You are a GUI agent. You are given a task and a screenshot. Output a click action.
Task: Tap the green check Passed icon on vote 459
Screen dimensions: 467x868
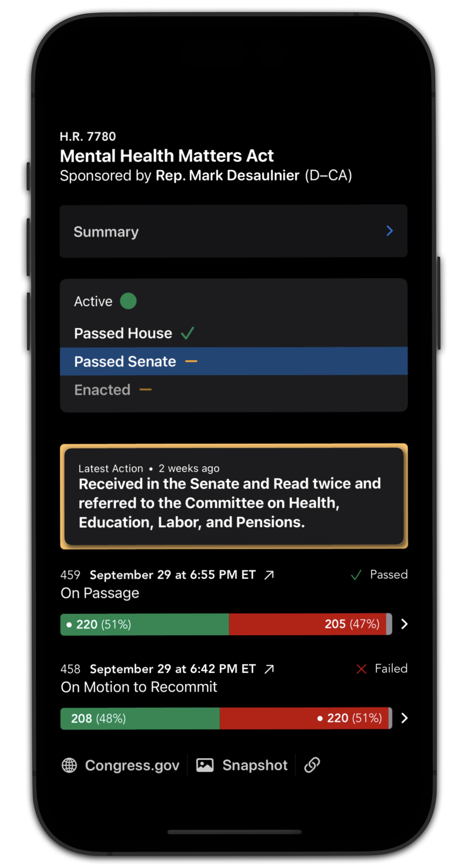[356, 575]
